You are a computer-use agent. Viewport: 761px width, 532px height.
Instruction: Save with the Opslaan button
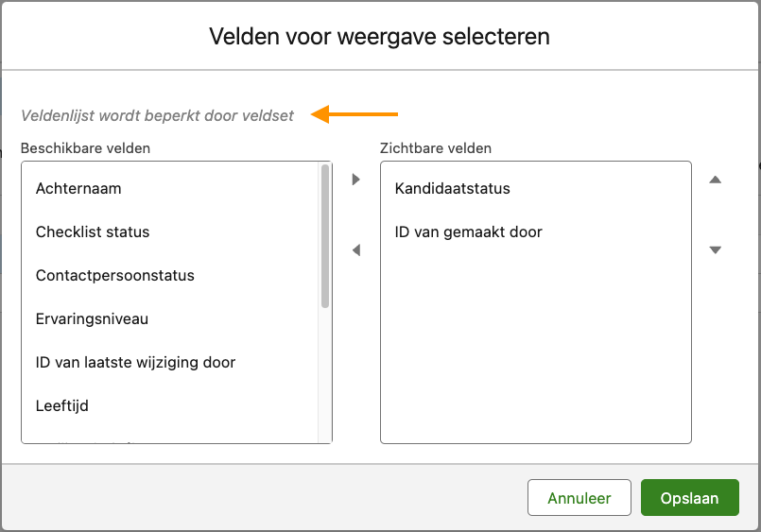pos(689,498)
